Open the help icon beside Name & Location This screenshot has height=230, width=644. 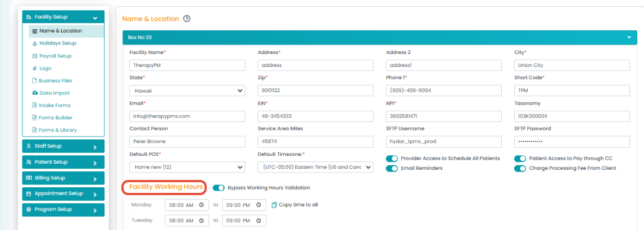pyautogui.click(x=187, y=19)
